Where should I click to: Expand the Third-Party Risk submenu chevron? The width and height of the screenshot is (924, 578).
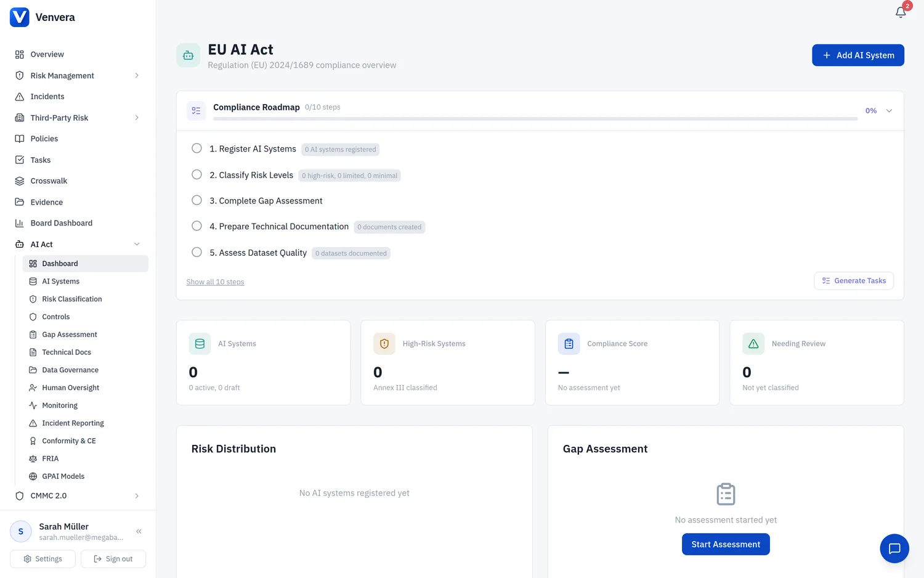(x=137, y=118)
